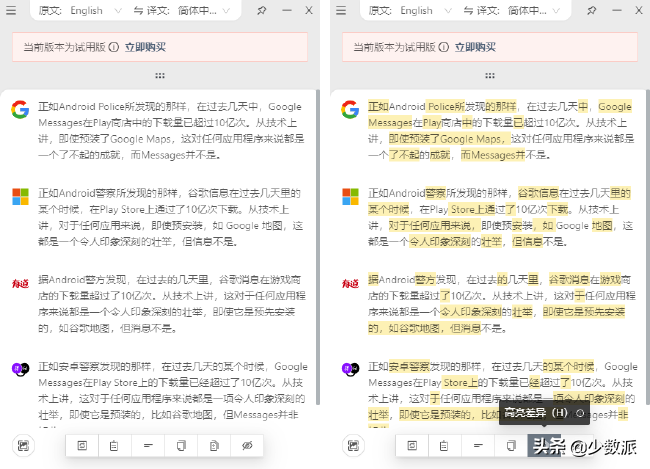650x469 pixels.
Task: Click the left window's vertical scrollbar
Action: [318, 247]
